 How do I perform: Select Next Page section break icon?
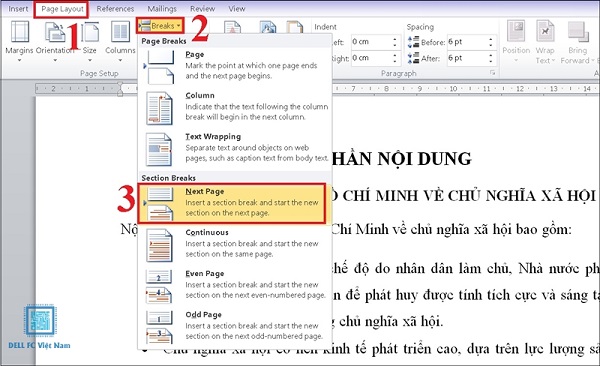click(x=160, y=204)
